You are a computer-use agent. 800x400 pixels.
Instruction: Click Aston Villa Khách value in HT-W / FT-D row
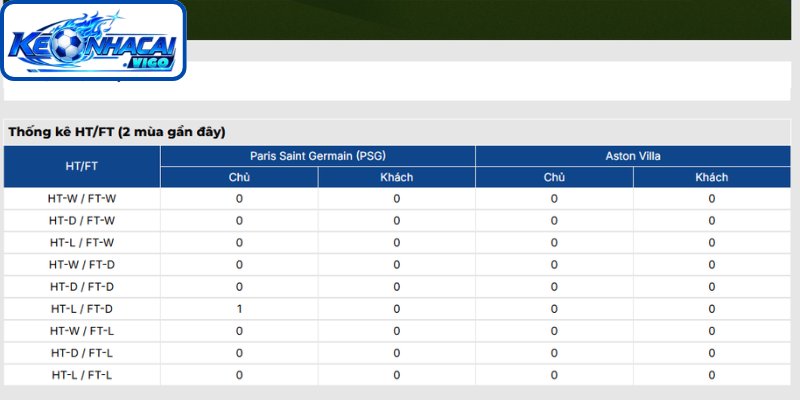click(712, 265)
